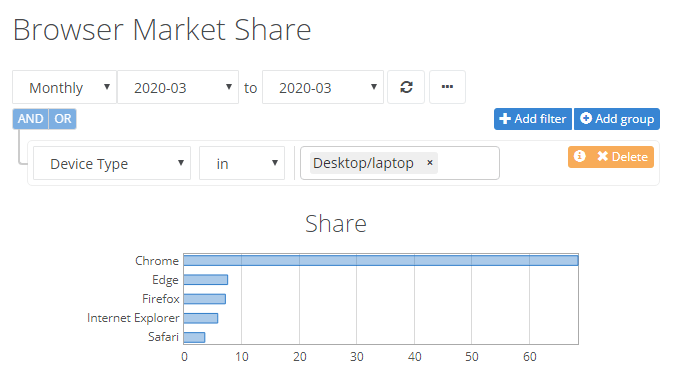
Task: Delete the Device Type filter rule
Action: point(622,156)
